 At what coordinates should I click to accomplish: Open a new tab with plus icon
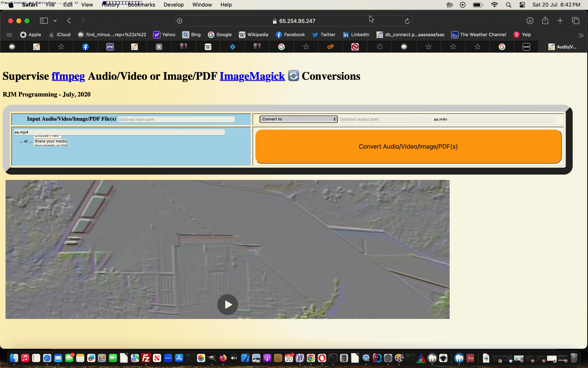(x=560, y=21)
